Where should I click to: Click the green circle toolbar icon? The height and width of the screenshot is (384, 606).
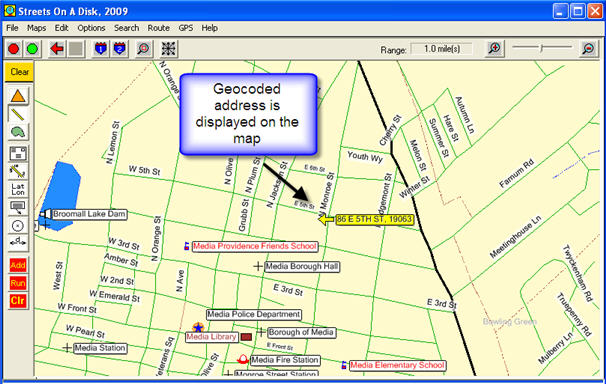point(32,49)
